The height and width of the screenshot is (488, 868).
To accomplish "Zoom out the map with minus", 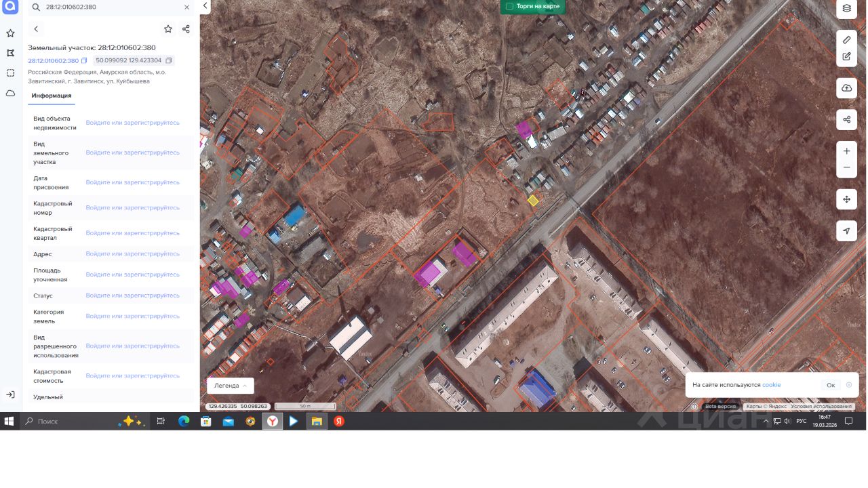I will 846,167.
